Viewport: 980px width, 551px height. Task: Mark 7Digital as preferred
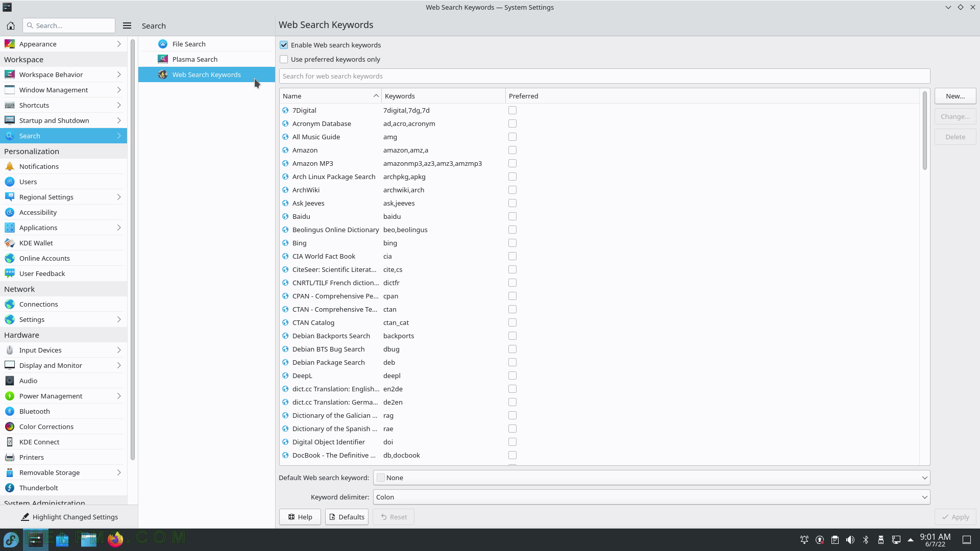click(x=512, y=110)
